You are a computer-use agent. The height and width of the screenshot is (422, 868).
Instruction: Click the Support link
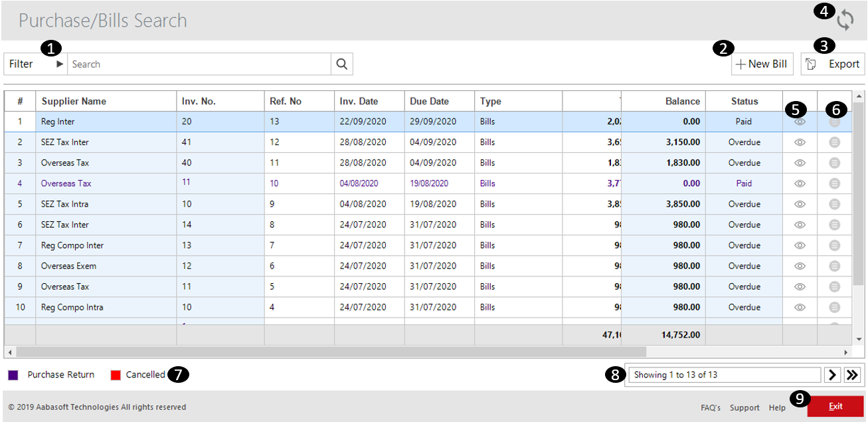coord(744,407)
